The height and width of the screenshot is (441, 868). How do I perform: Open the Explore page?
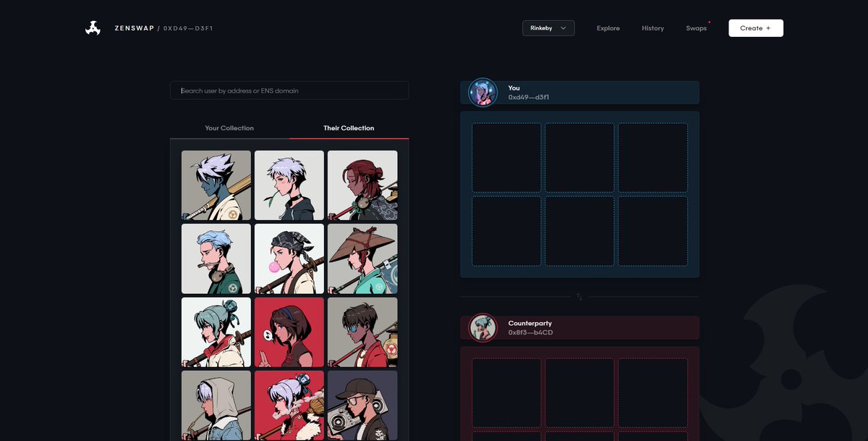(608, 28)
